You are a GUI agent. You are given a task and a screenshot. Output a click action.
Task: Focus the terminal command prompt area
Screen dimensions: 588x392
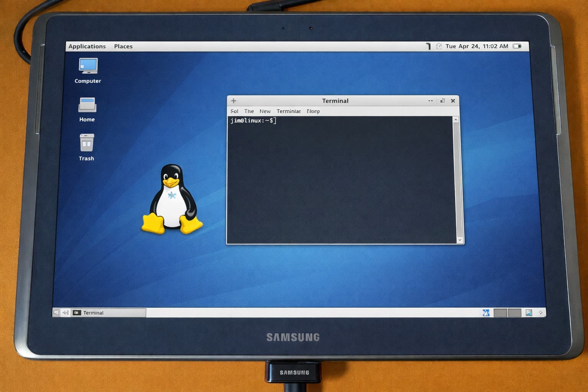pos(341,180)
